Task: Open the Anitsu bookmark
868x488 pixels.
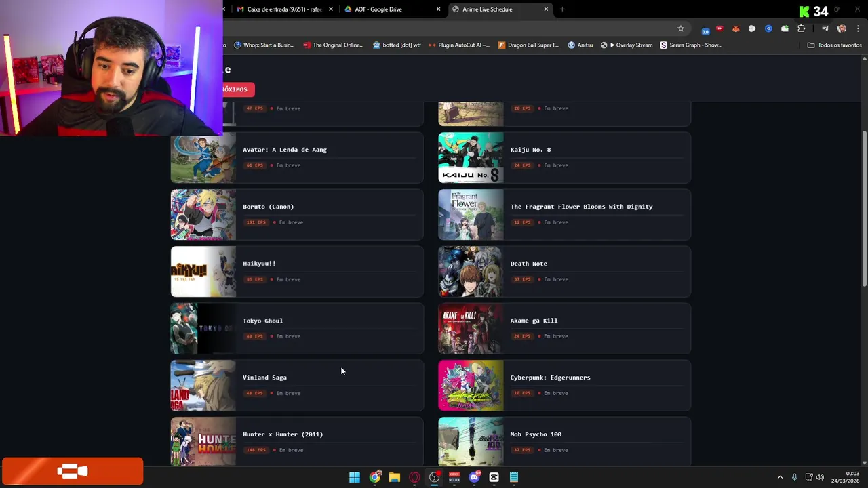Action: [580, 45]
